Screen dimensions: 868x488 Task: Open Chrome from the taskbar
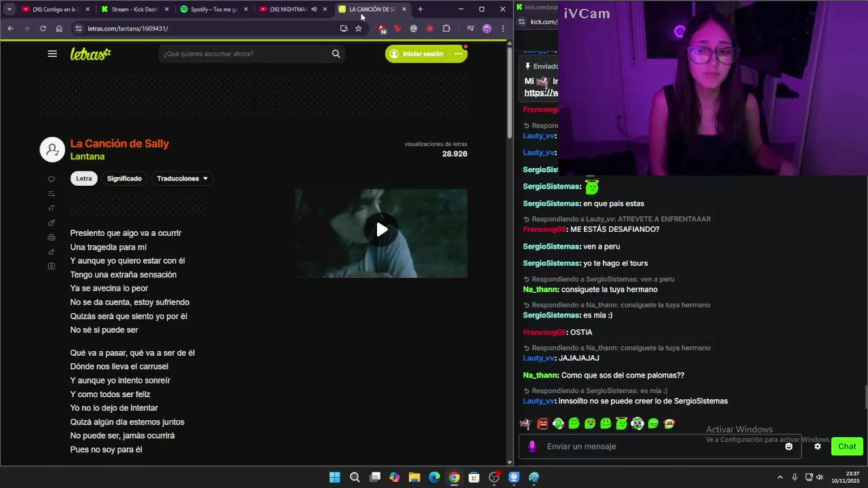coord(454,477)
